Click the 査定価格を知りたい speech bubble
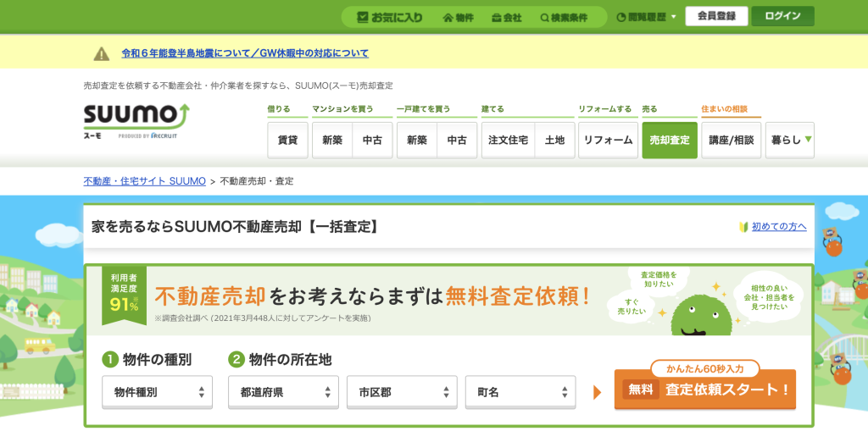This screenshot has width=868, height=442. (x=658, y=279)
